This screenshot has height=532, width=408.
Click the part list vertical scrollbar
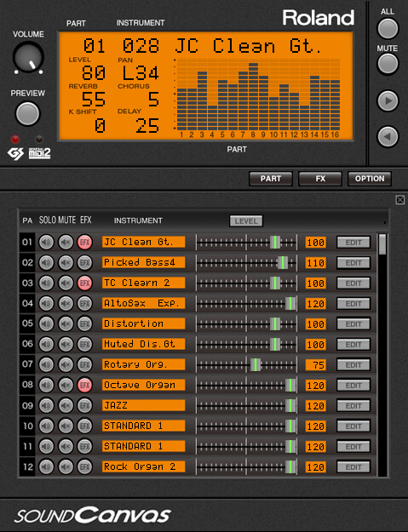382,355
